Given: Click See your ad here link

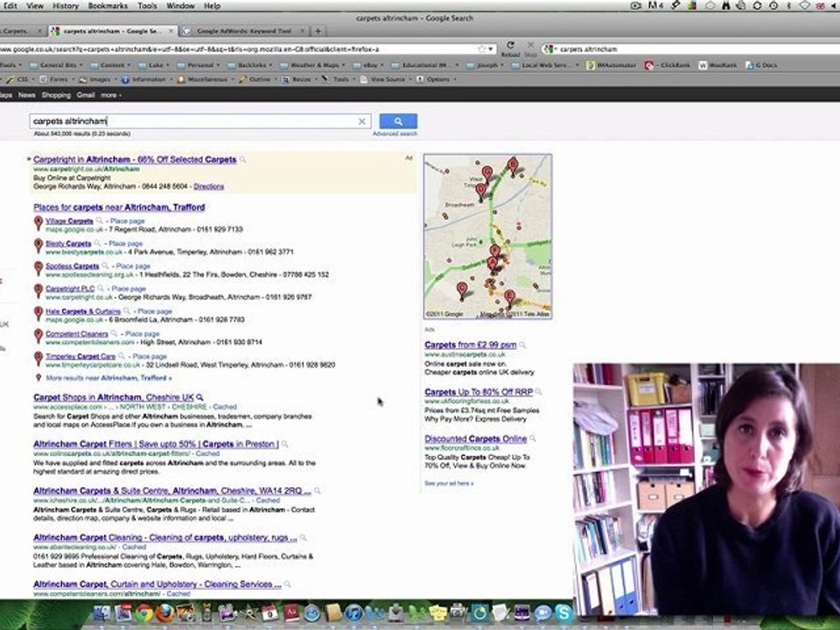Looking at the screenshot, I should pos(449,483).
